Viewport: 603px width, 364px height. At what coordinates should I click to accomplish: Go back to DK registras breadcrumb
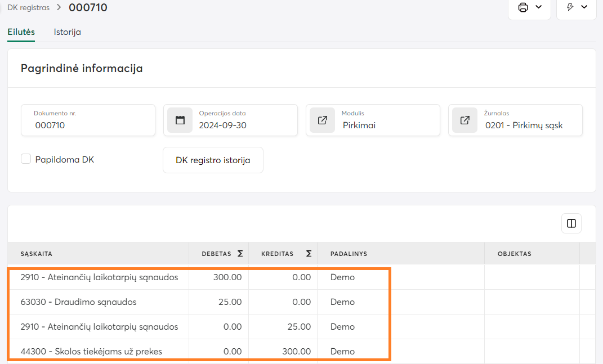point(28,8)
